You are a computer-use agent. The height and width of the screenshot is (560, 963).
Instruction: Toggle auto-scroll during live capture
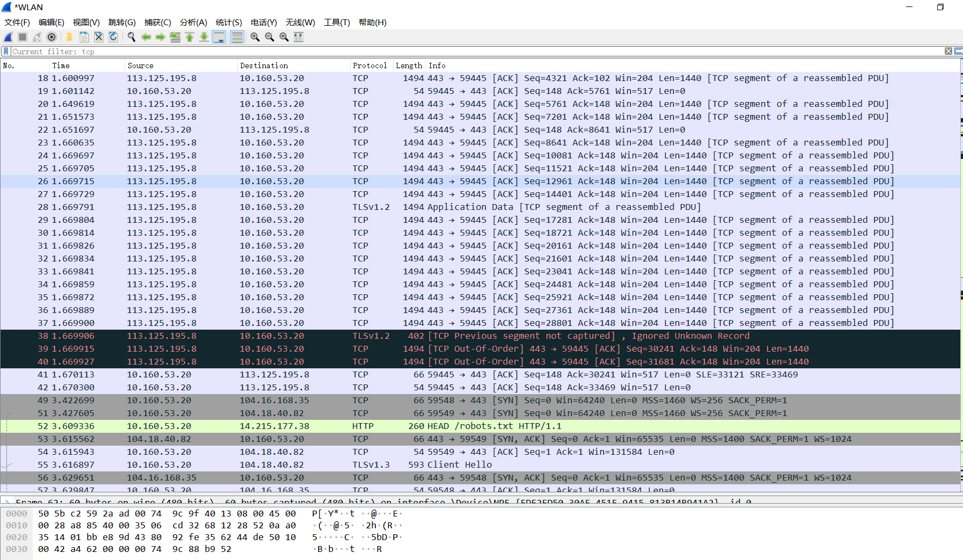tap(219, 37)
